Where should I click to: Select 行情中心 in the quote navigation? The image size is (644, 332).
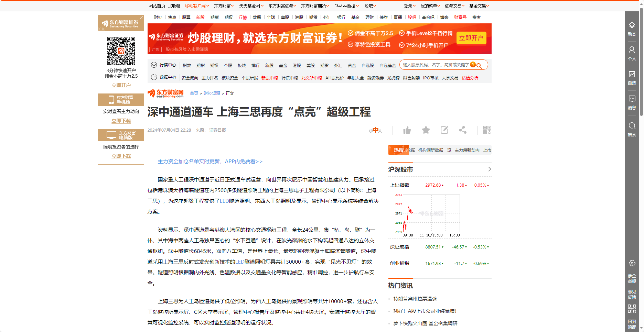coord(168,65)
